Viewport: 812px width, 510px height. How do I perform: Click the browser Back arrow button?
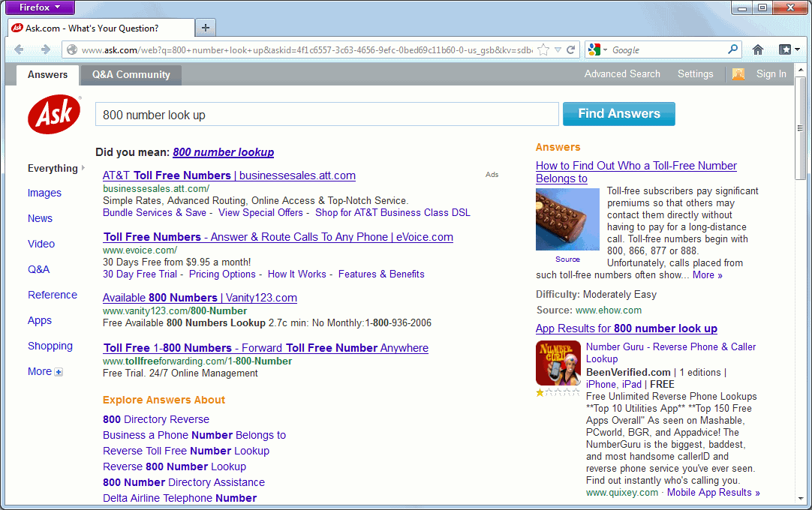click(20, 49)
